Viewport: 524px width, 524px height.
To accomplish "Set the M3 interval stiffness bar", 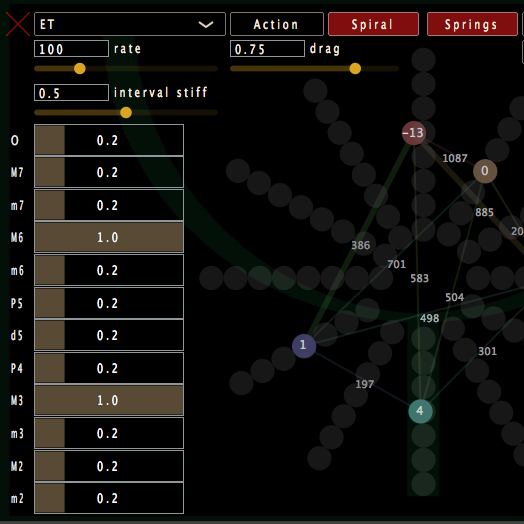I will pos(109,400).
